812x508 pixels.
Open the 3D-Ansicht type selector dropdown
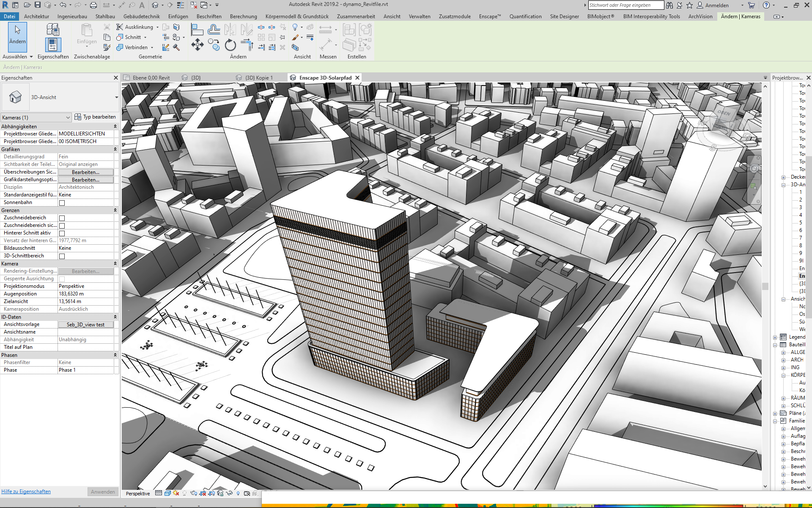click(x=117, y=97)
